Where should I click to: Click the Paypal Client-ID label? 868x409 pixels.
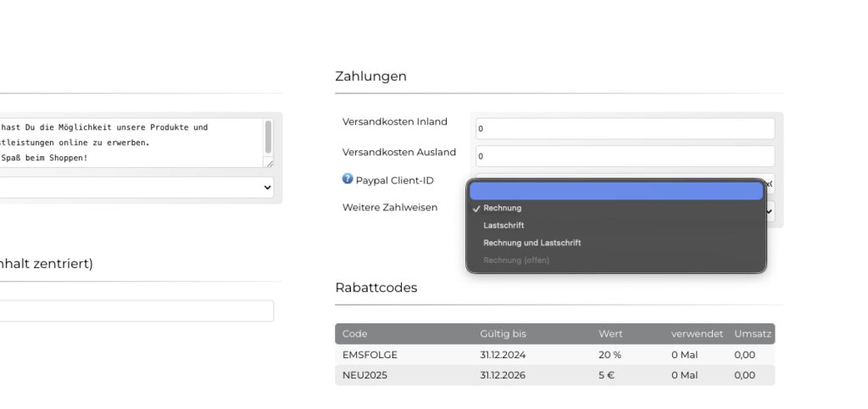pos(395,180)
